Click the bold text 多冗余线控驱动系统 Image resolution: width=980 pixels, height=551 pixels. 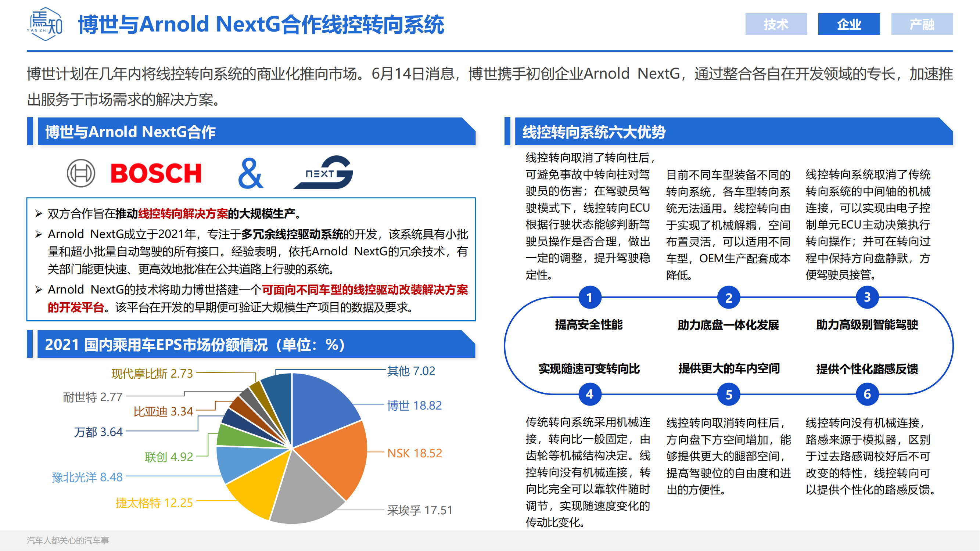[x=292, y=234]
